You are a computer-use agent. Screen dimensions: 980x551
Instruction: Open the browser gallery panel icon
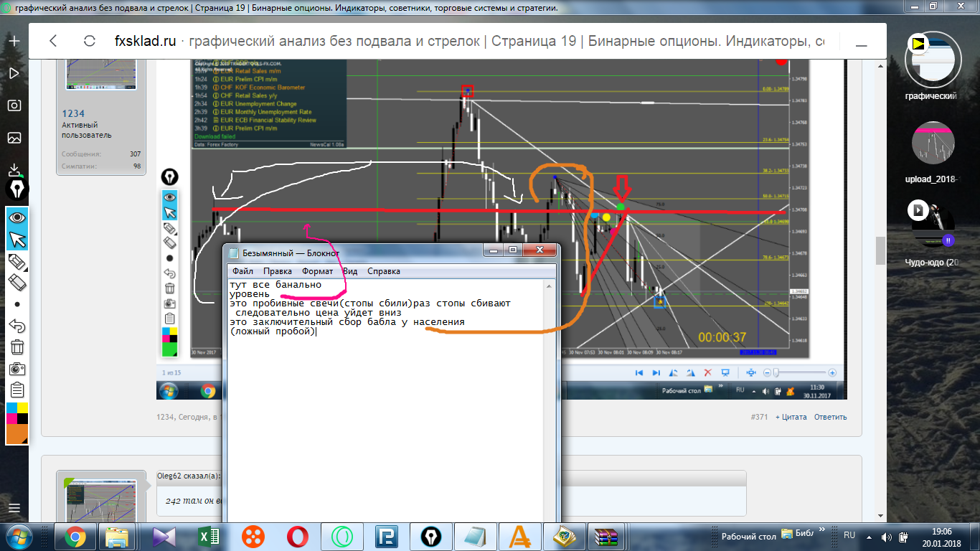[14, 138]
